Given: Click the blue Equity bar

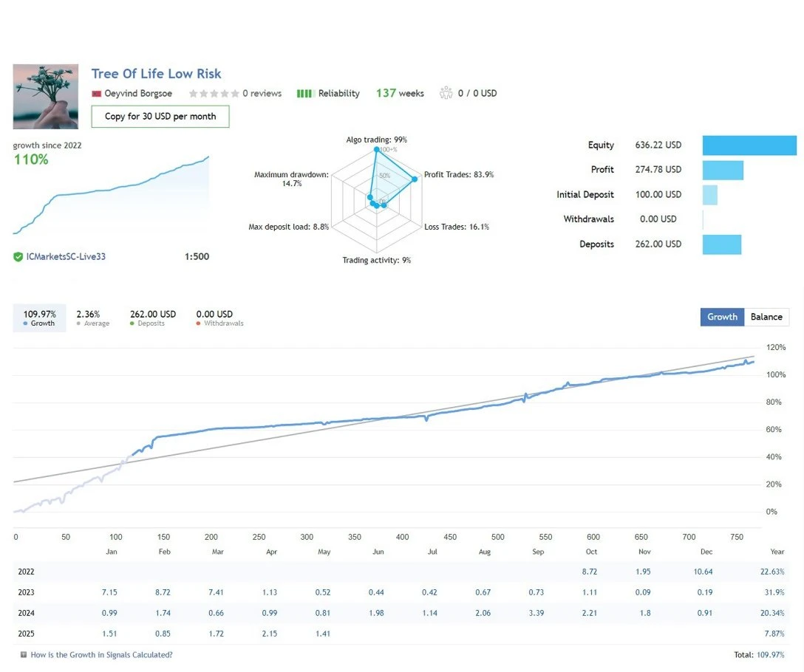Looking at the screenshot, I should tap(749, 145).
